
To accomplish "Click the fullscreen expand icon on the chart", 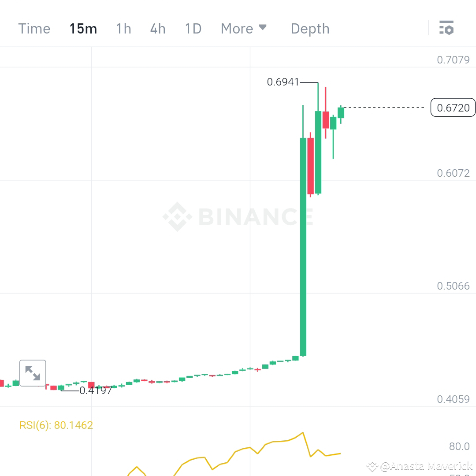I will 33,373.
